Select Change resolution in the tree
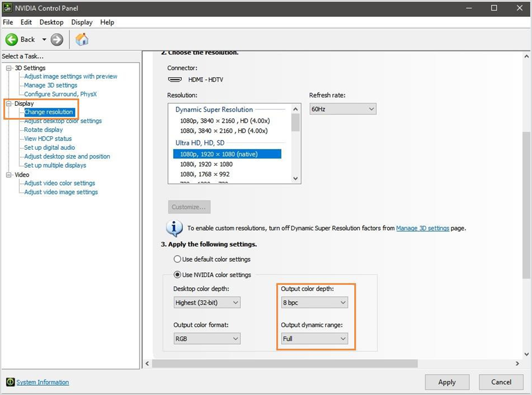Image resolution: width=532 pixels, height=395 pixels. 49,112
